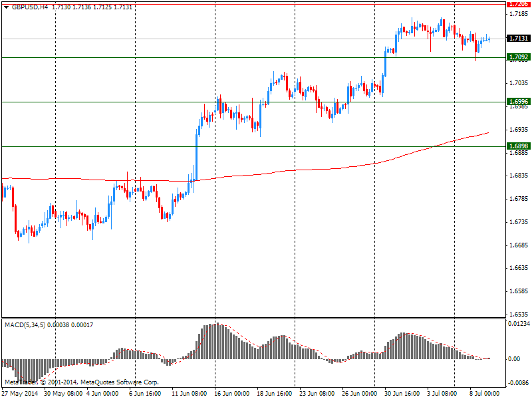The height and width of the screenshot is (399, 532).
Task: Select the red horizontal line at 1.7206
Action: click(x=253, y=4)
